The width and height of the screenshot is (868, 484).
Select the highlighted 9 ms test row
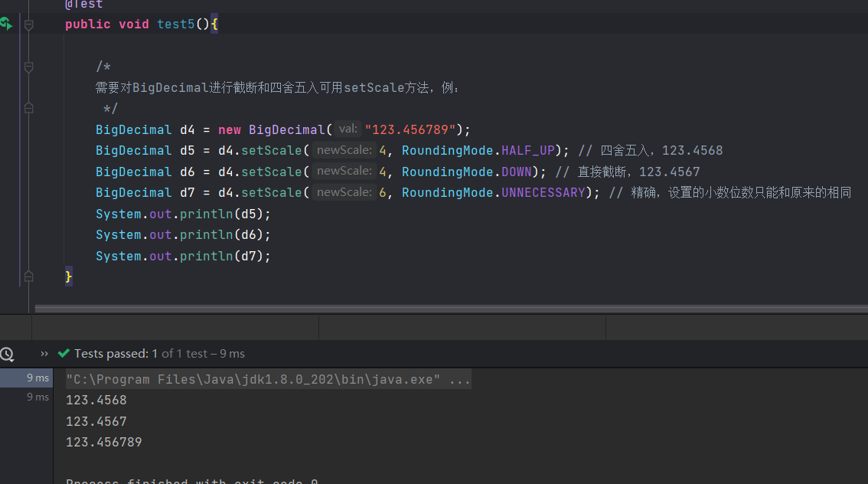coord(27,378)
